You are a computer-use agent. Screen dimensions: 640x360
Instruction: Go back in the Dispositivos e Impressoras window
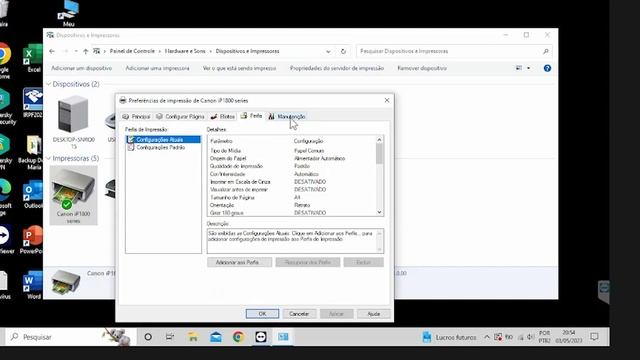coord(52,51)
